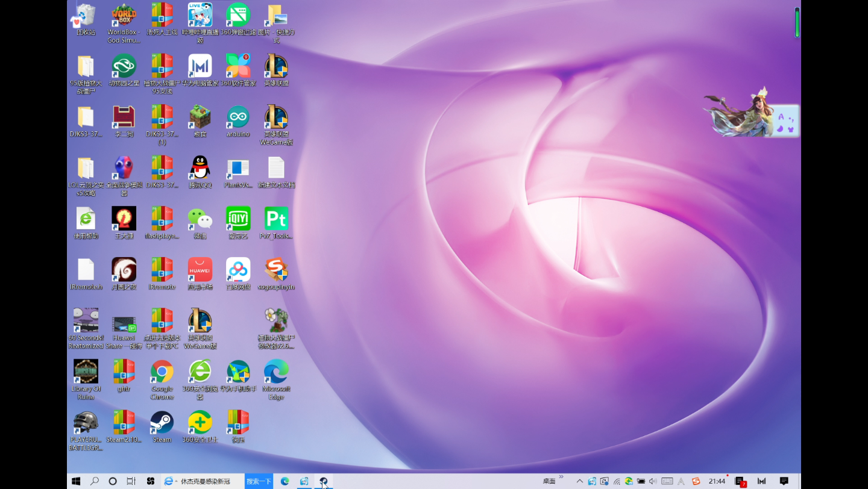The image size is (868, 489).
Task: Open 华为电脑管家 desktop shortcut
Action: click(x=200, y=70)
